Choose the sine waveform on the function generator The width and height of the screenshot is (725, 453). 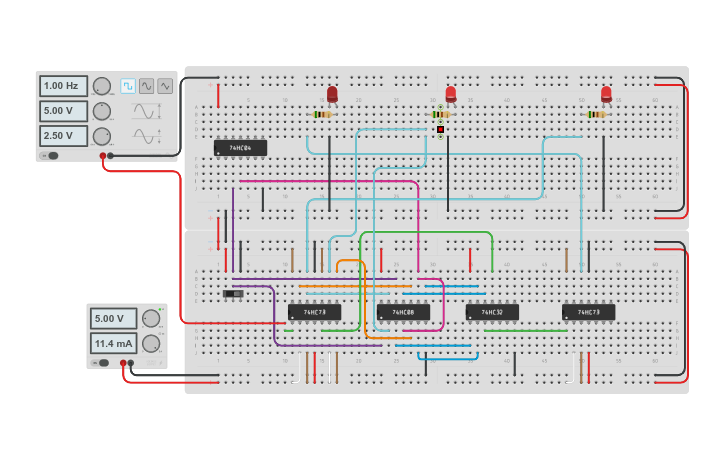click(147, 86)
